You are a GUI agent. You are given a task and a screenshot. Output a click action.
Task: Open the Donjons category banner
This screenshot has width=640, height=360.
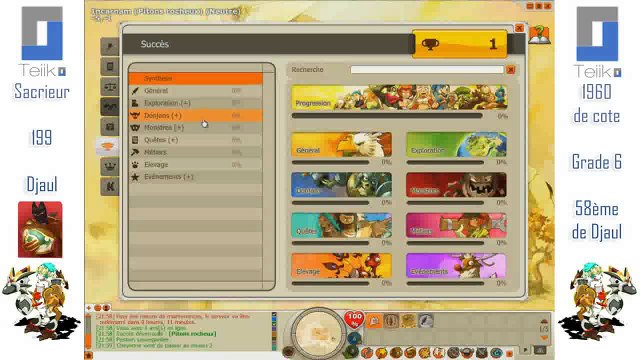pos(342,184)
